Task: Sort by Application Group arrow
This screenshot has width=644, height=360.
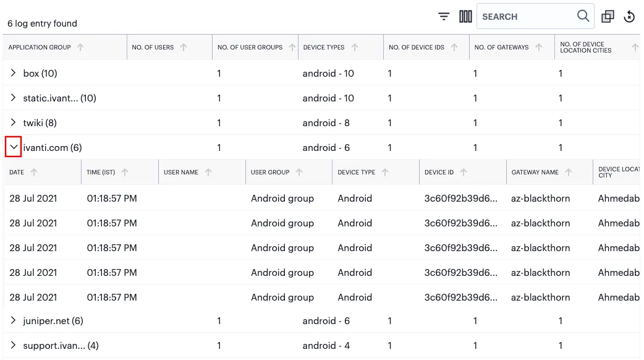Action: click(x=80, y=47)
